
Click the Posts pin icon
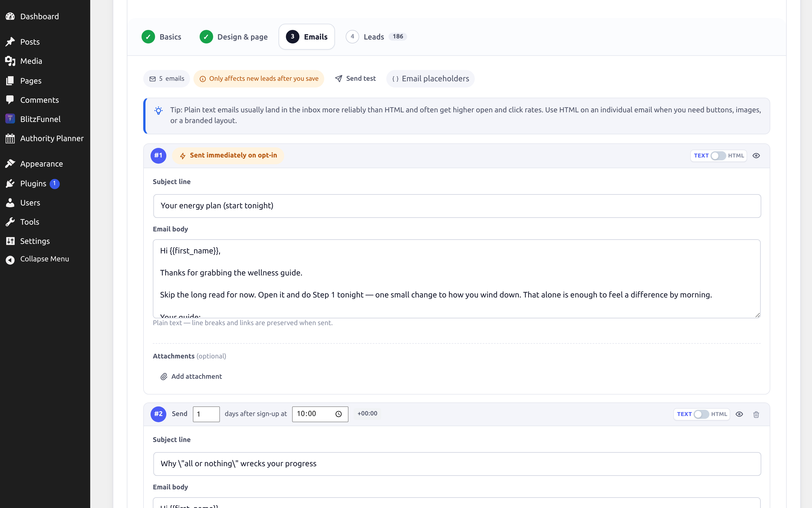[x=10, y=42]
